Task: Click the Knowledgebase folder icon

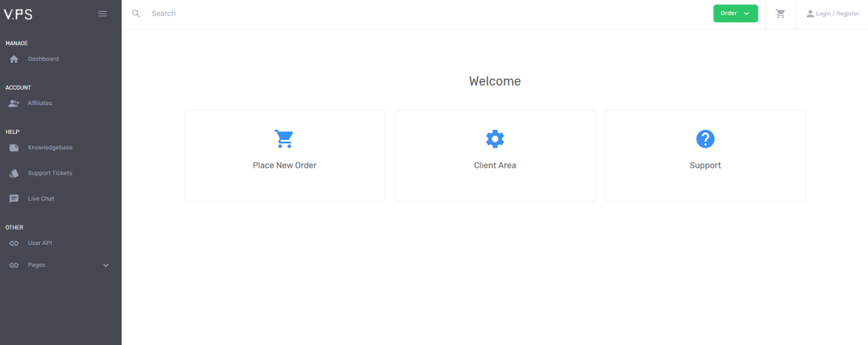Action: coord(14,147)
